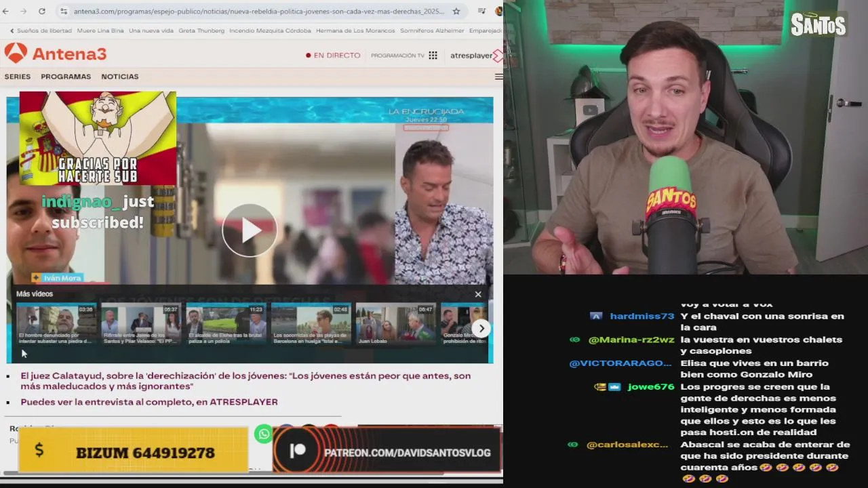
Task: Open trending topic Hermana de Los Morancos
Action: pos(355,30)
